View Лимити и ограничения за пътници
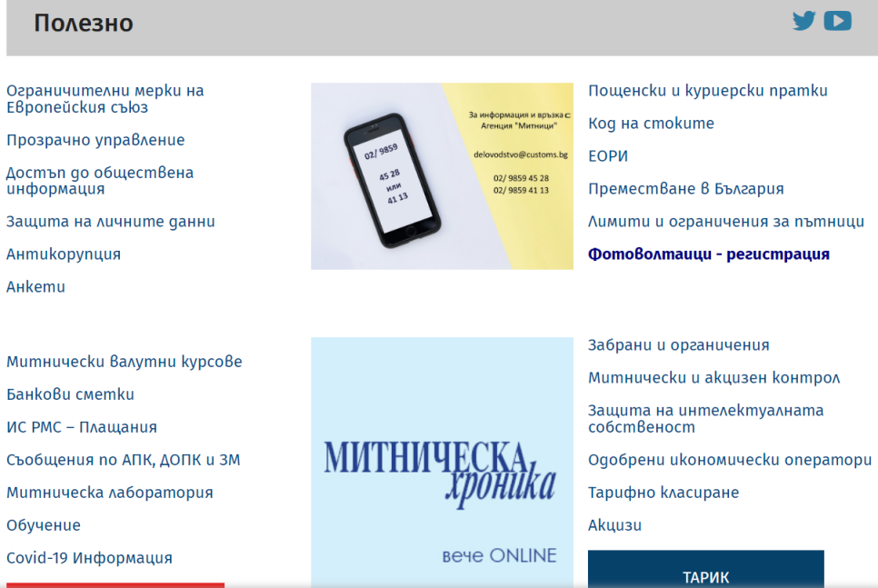Viewport: 878px width, 588px height. pos(725,222)
